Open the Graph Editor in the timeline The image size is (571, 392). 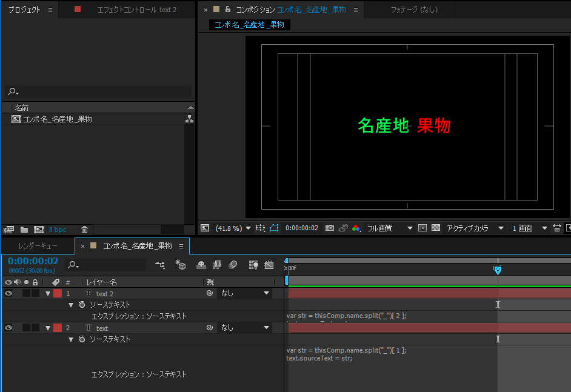coord(269,265)
